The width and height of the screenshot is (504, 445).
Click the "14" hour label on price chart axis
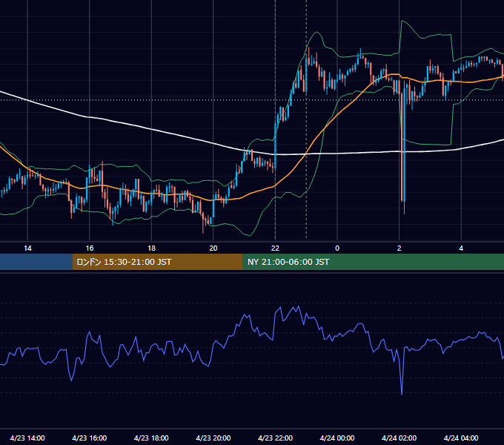pyautogui.click(x=27, y=248)
